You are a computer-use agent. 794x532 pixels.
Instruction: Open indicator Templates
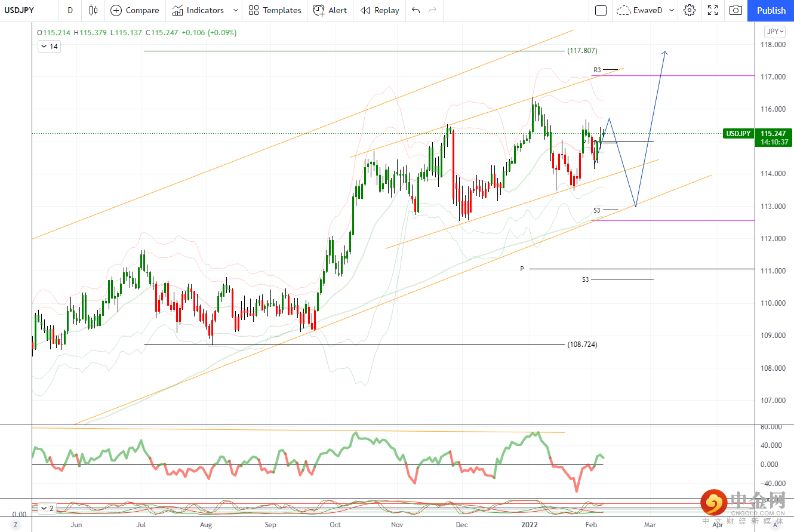[275, 10]
